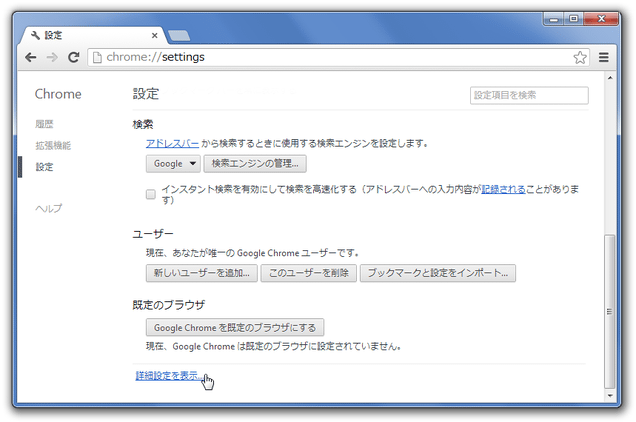636x422 pixels.
Task: Click the 検索 section heading
Action: click(143, 124)
